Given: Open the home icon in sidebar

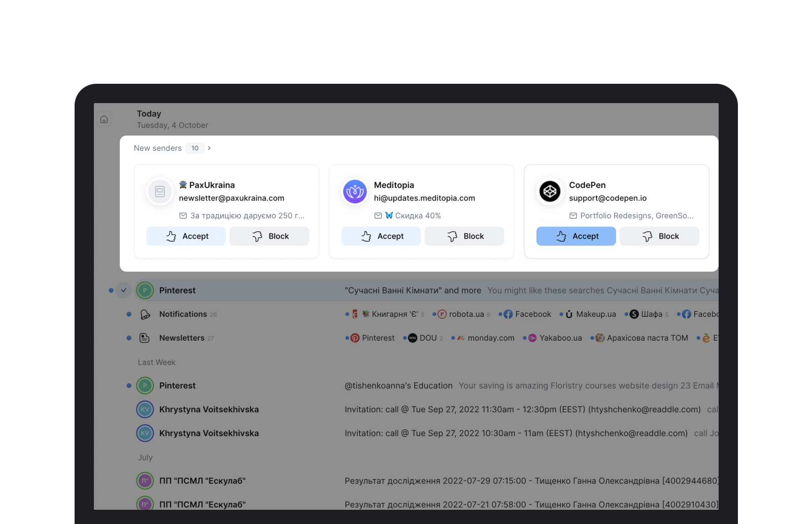Looking at the screenshot, I should coord(104,119).
